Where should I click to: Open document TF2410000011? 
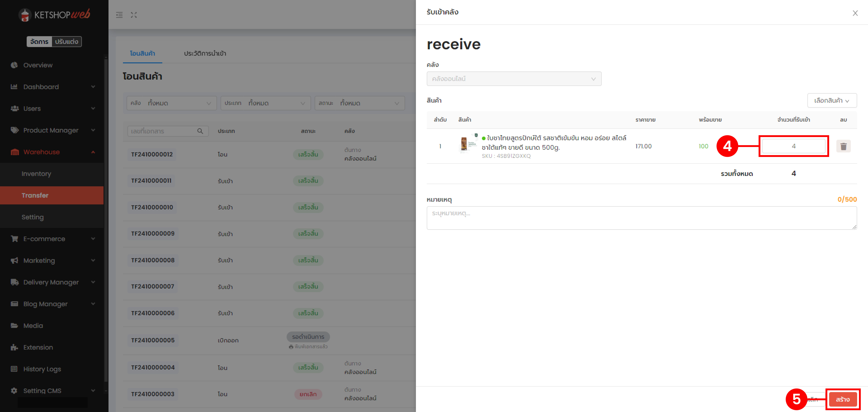click(151, 181)
